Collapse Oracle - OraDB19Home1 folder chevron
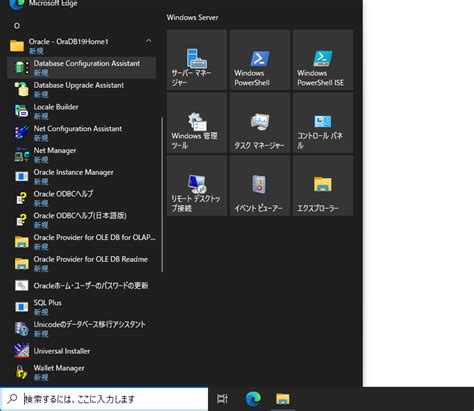This screenshot has width=474, height=411. (x=149, y=41)
